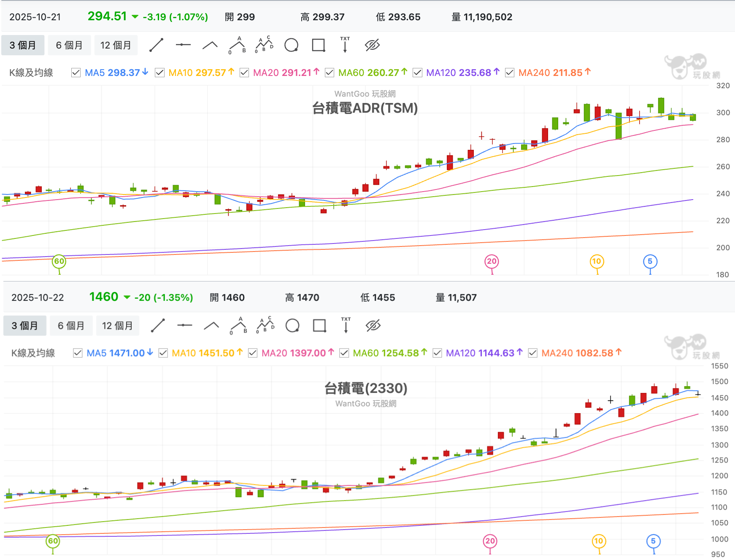The width and height of the screenshot is (735, 560).
Task: Add TXT annotation in 2330 chart
Action: (346, 325)
